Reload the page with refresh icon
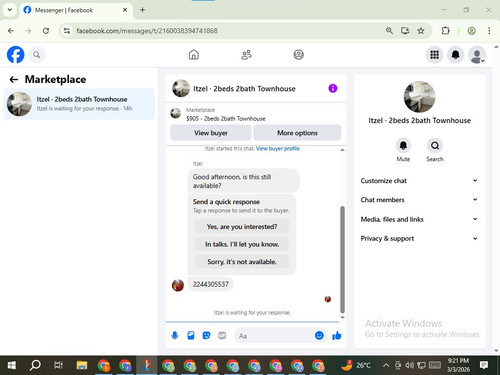 point(46,31)
